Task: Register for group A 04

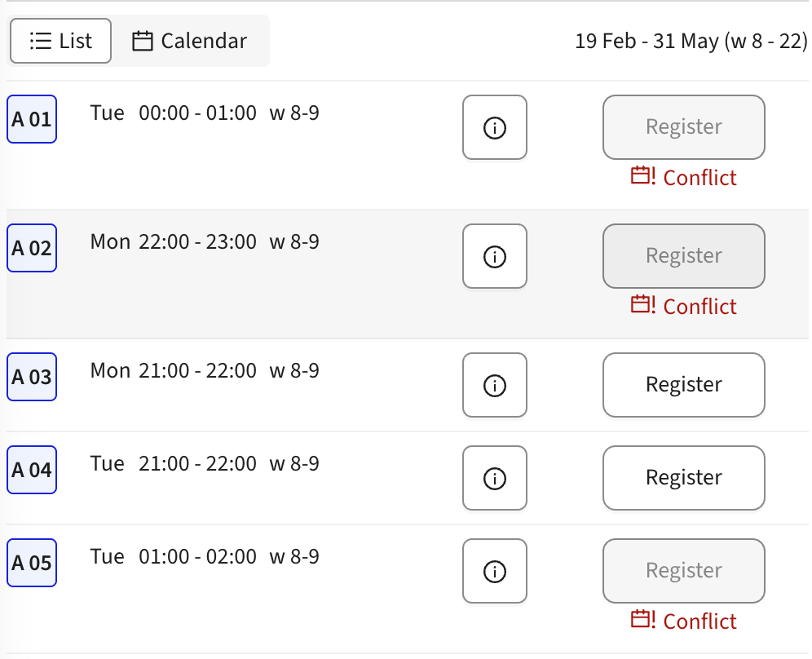Action: coord(684,478)
